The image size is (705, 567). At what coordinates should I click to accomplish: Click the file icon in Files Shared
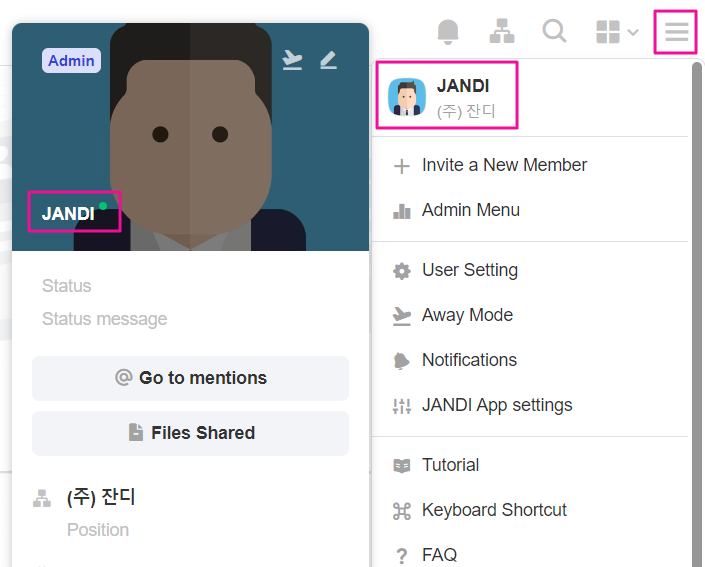point(136,432)
